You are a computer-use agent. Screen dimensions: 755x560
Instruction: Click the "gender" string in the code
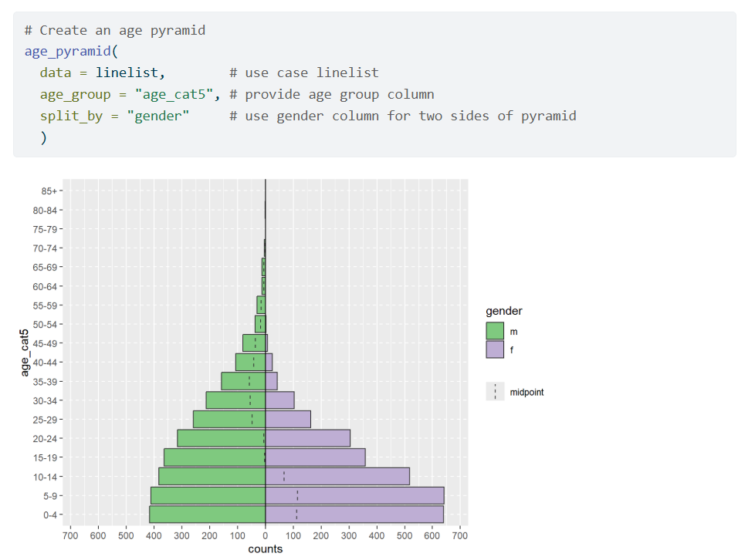pyautogui.click(x=157, y=116)
